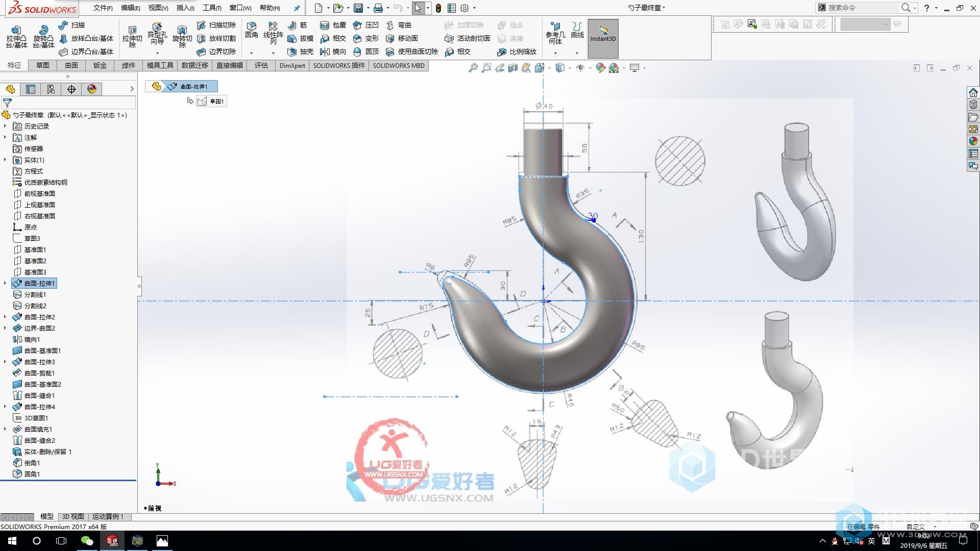The width and height of the screenshot is (980, 551).
Task: Click the 扫描切除 swept cut tool
Action: click(x=216, y=25)
